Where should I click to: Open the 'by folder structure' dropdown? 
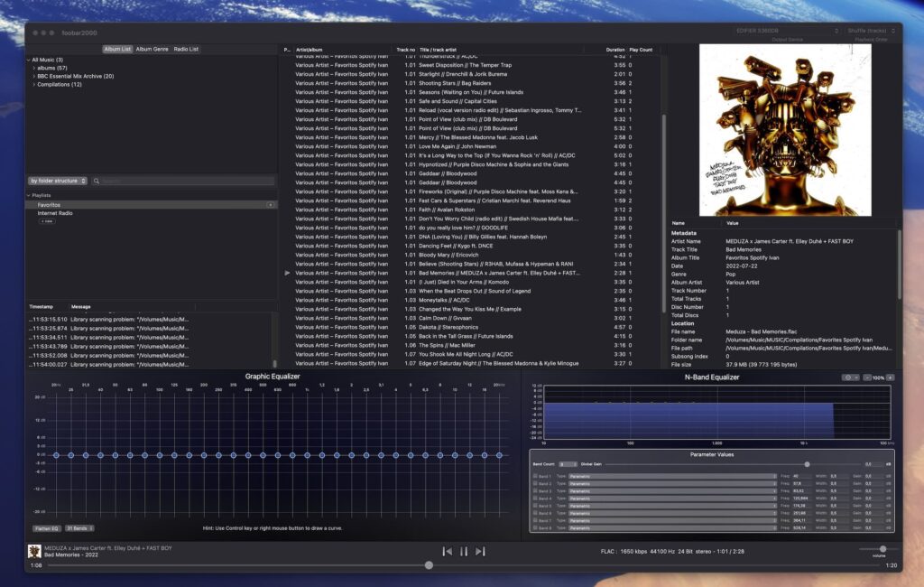(x=58, y=181)
